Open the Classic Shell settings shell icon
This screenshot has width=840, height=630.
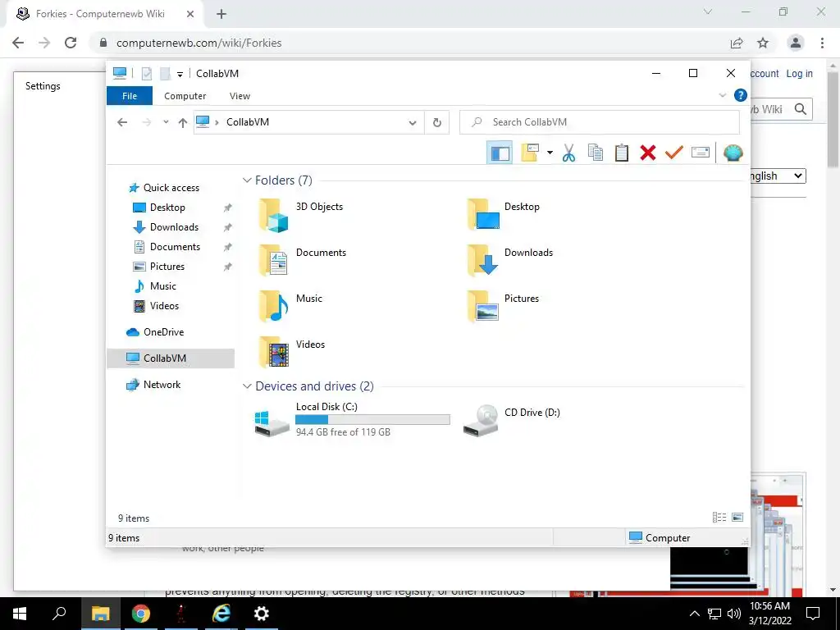coord(733,153)
